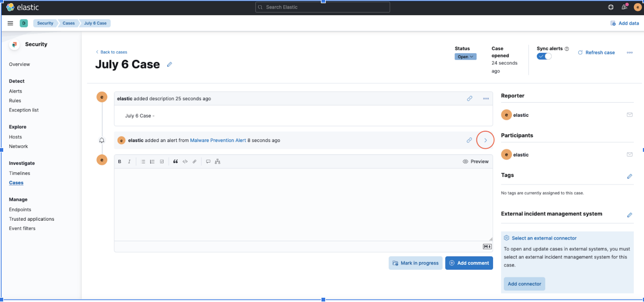Copy reference link for alert comment

pyautogui.click(x=469, y=140)
